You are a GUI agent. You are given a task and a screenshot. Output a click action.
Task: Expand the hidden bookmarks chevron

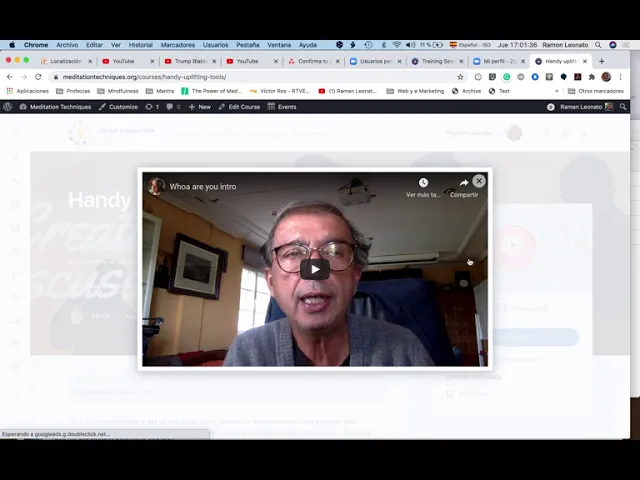click(x=557, y=91)
